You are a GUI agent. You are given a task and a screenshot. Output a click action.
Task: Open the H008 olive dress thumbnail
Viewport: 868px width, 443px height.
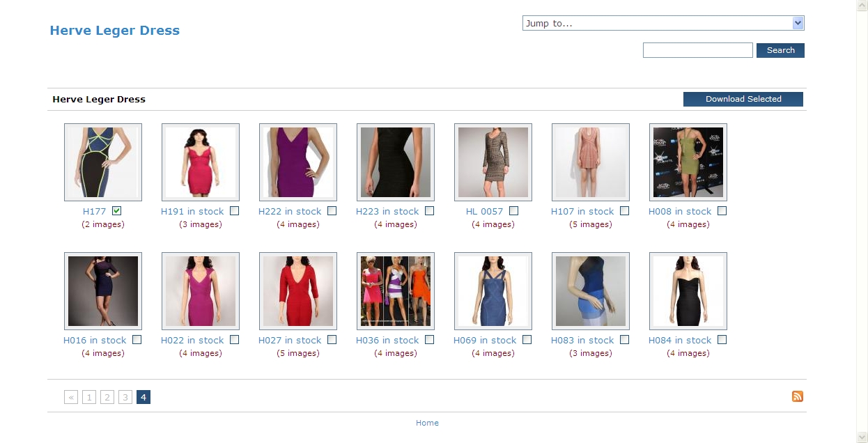click(x=688, y=162)
